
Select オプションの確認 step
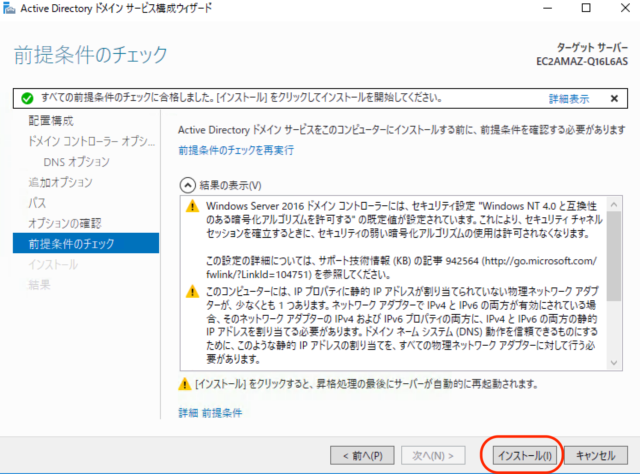64,223
